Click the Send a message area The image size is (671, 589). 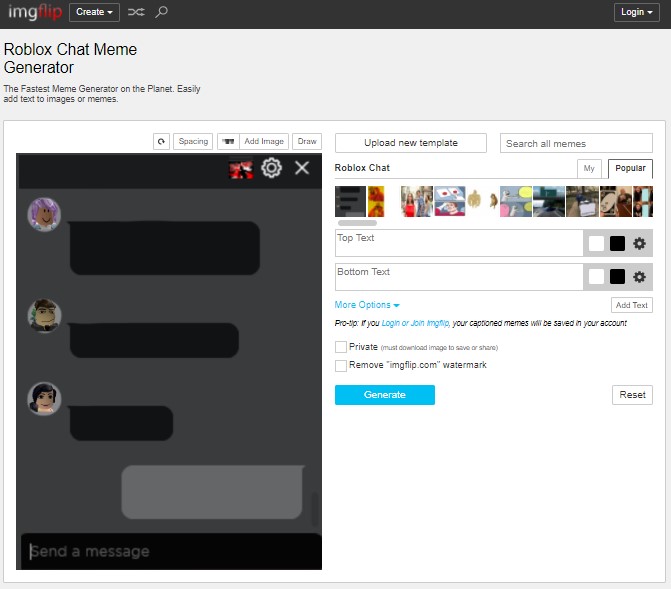click(171, 551)
